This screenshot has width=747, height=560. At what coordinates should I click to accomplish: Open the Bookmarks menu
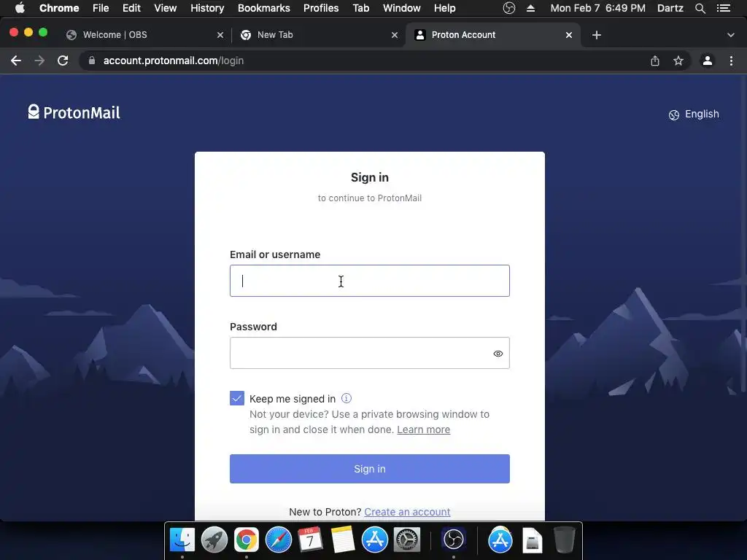tap(264, 8)
